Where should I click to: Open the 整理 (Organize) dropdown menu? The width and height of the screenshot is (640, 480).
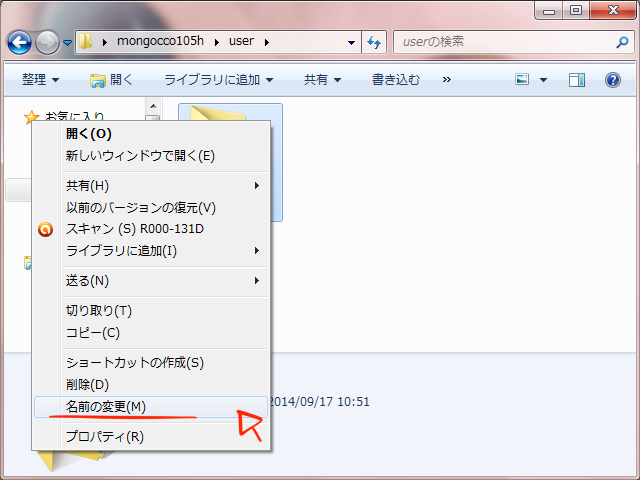(40, 79)
